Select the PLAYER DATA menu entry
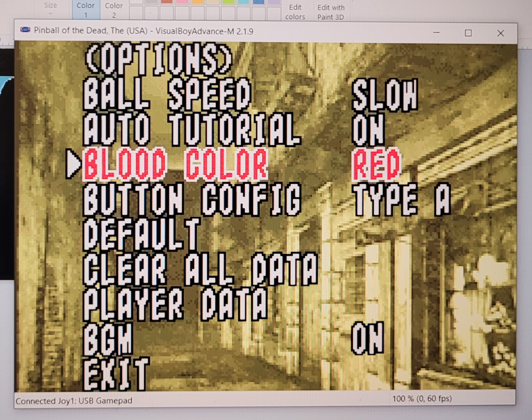 click(175, 305)
